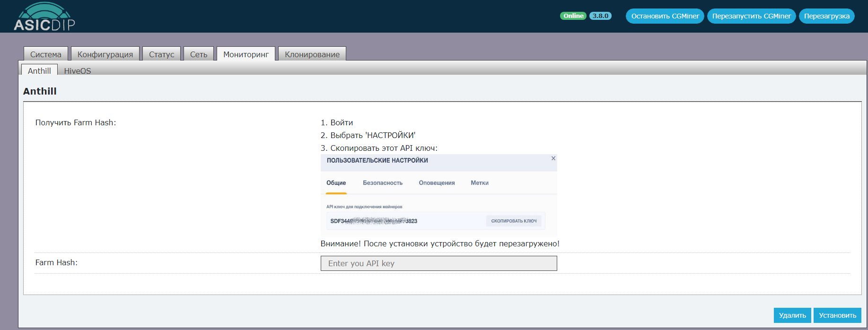Image resolution: width=868 pixels, height=330 pixels.
Task: Click the 'Farm Hash:' field label
Action: (56, 262)
